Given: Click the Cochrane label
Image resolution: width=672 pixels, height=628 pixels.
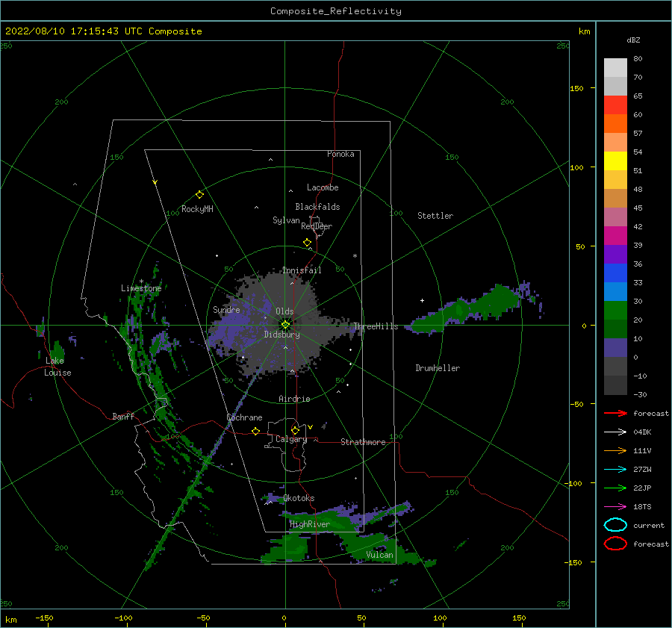Looking at the screenshot, I should (x=244, y=417).
